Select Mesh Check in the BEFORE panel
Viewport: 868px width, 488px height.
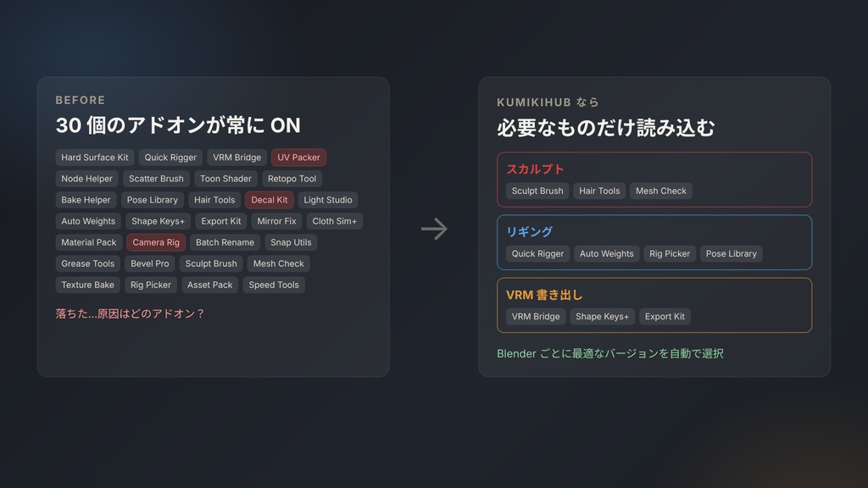click(278, 264)
